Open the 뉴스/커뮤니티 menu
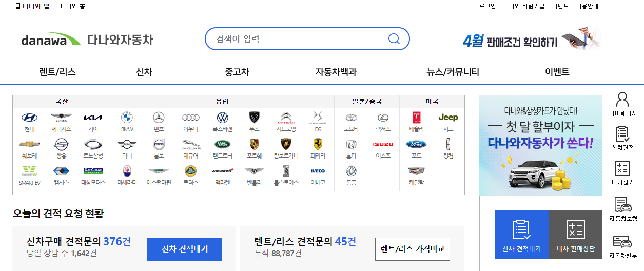 pos(453,72)
